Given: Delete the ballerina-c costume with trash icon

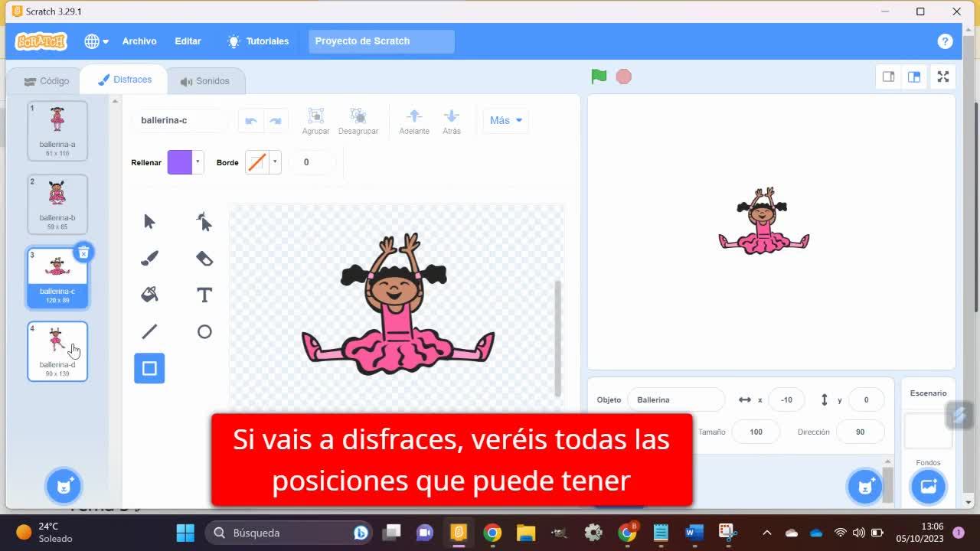Looking at the screenshot, I should tap(83, 253).
